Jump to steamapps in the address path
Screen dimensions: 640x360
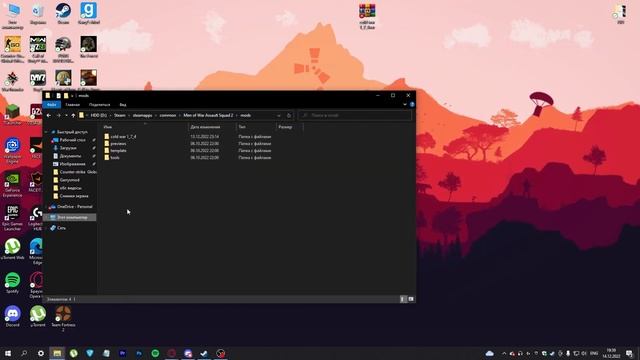(x=142, y=116)
